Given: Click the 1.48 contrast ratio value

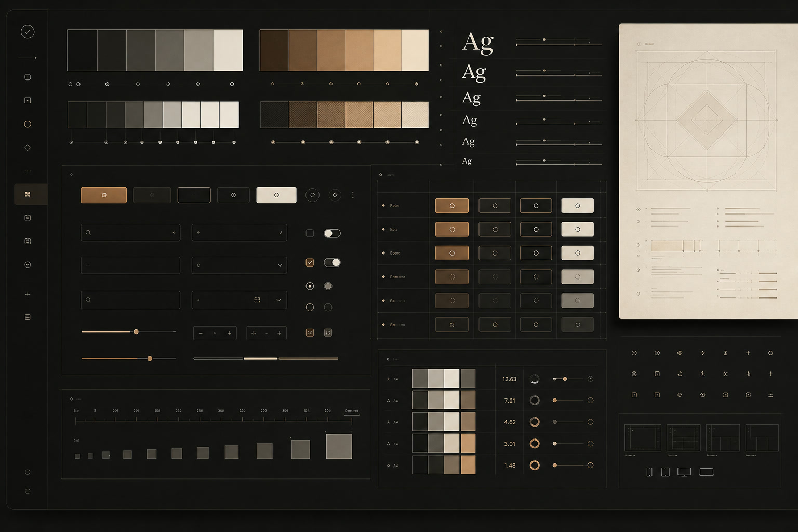Looking at the screenshot, I should 510,465.
